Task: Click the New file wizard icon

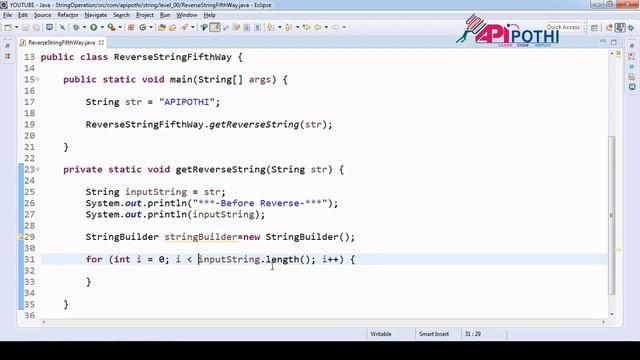Action: tap(8, 27)
